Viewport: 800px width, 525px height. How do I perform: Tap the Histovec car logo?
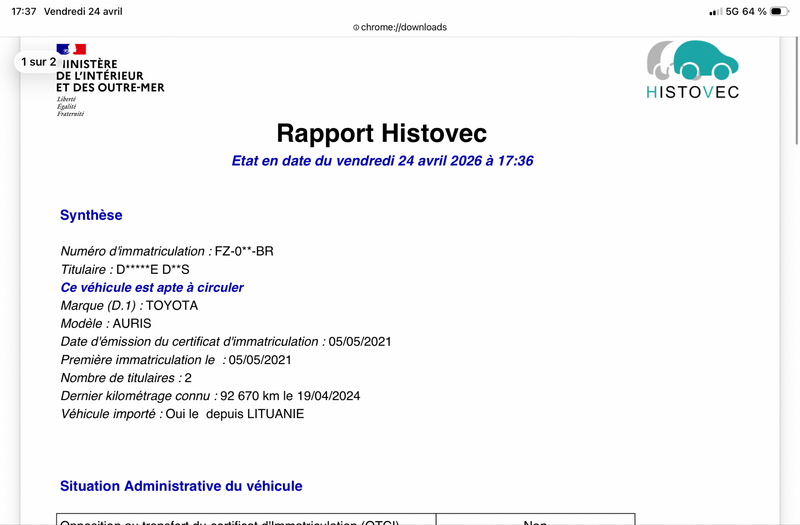coord(692,69)
